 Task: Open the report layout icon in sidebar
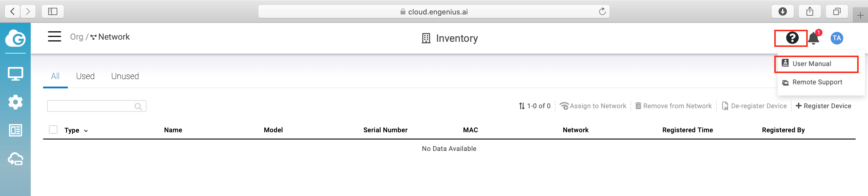pyautogui.click(x=15, y=130)
